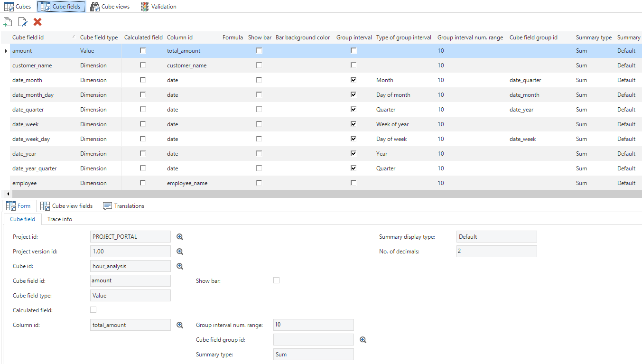This screenshot has height=364, width=642.
Task: Click the amount row indicator arrow
Action: [6, 51]
